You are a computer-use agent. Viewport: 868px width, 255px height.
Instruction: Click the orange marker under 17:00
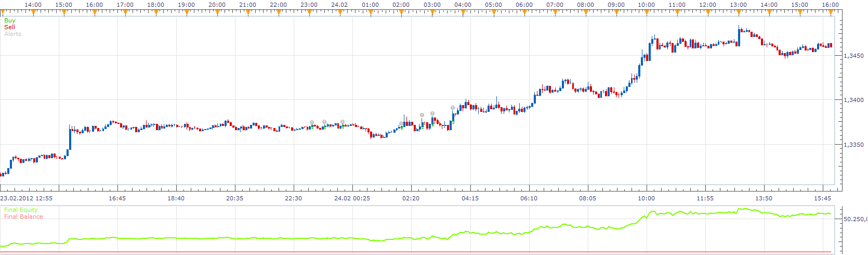coord(125,12)
